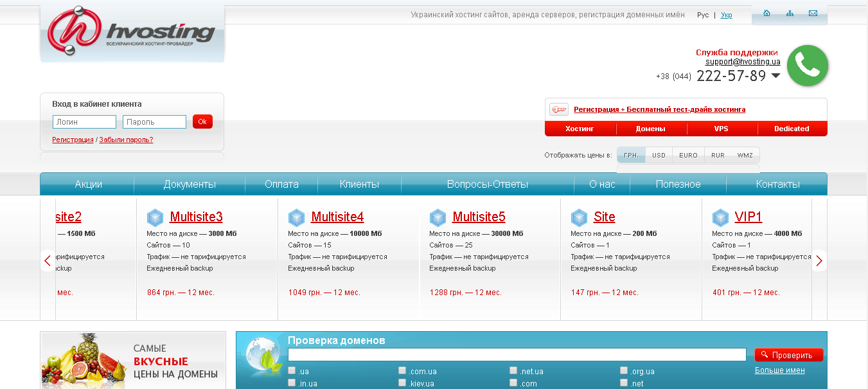This screenshot has height=389, width=868.
Task: Check the .net.ua domain checkbox
Action: (513, 370)
